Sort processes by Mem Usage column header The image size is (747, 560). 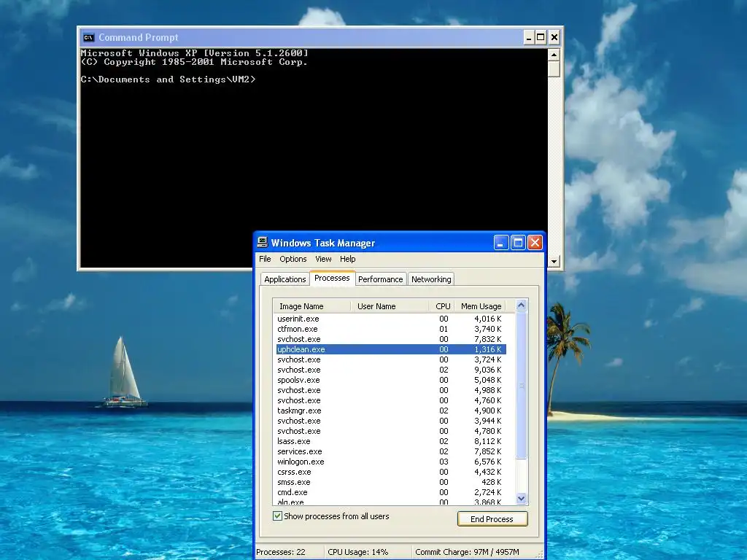(x=480, y=306)
